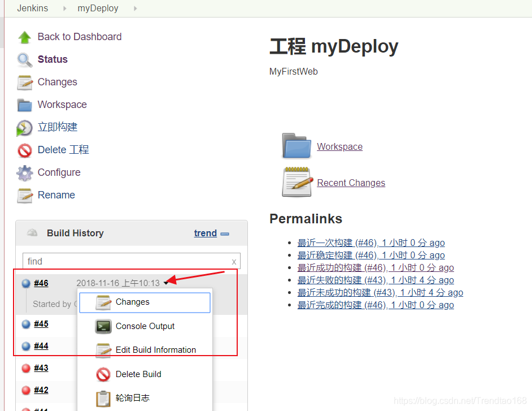Image resolution: width=532 pixels, height=411 pixels.
Task: Click the blue status ball for build #46
Action: 26,283
